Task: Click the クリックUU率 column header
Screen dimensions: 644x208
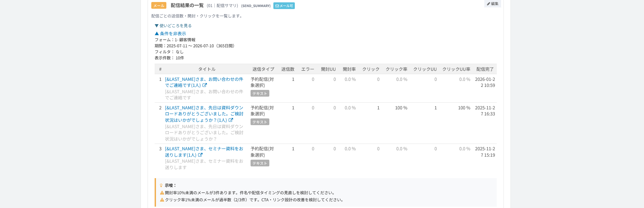Action: pos(456,69)
